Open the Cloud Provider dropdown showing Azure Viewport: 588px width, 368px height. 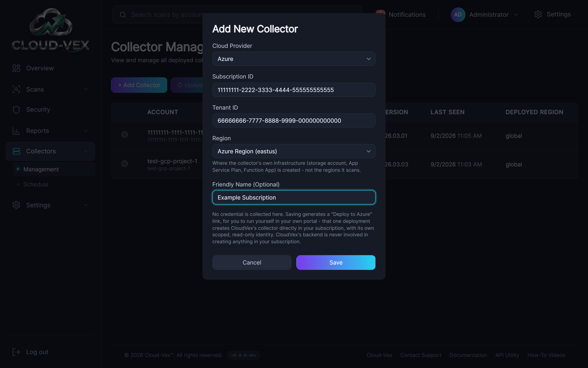pos(294,59)
